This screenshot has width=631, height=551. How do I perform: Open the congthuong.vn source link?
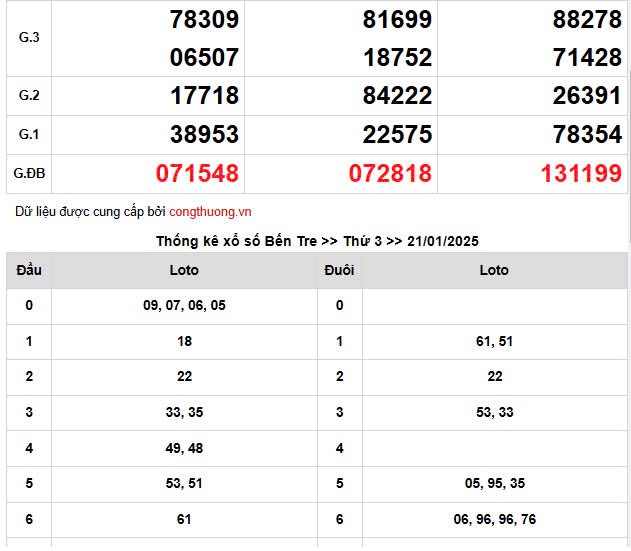tap(210, 212)
